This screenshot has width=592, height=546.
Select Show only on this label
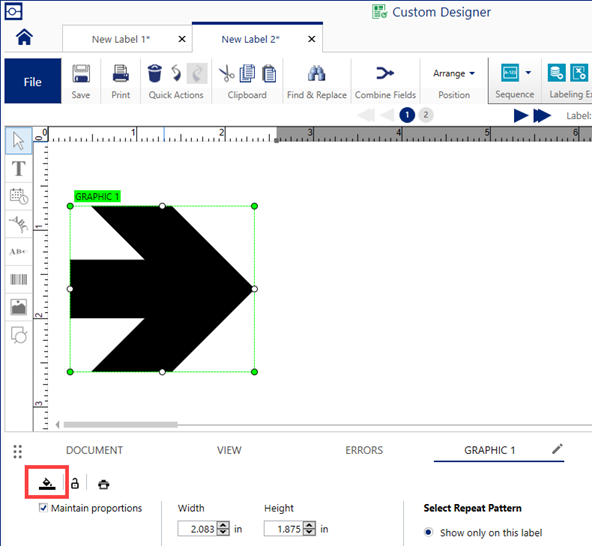tap(428, 532)
